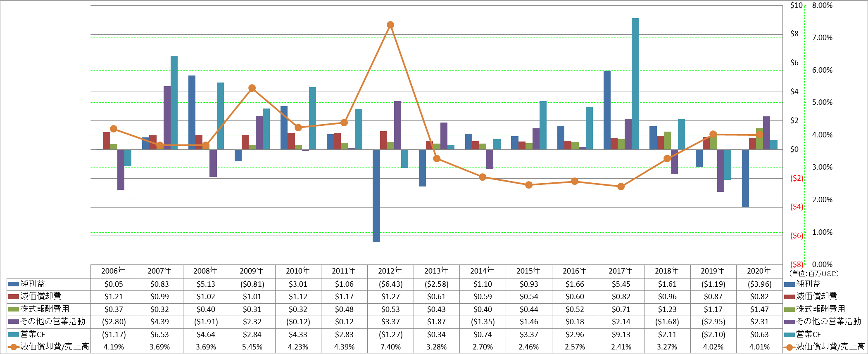
Task: Click the 2017 営業CF cell $9.13
Action: coord(621,335)
